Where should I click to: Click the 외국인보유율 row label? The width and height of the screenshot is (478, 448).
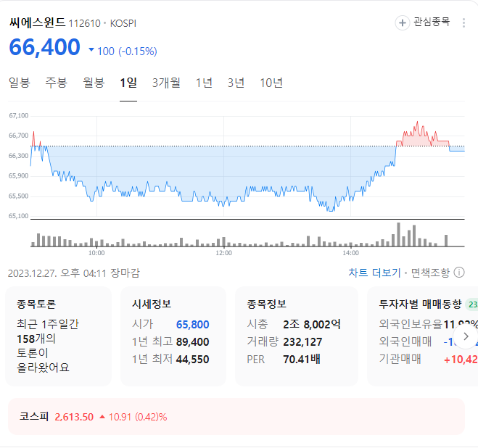tap(411, 324)
